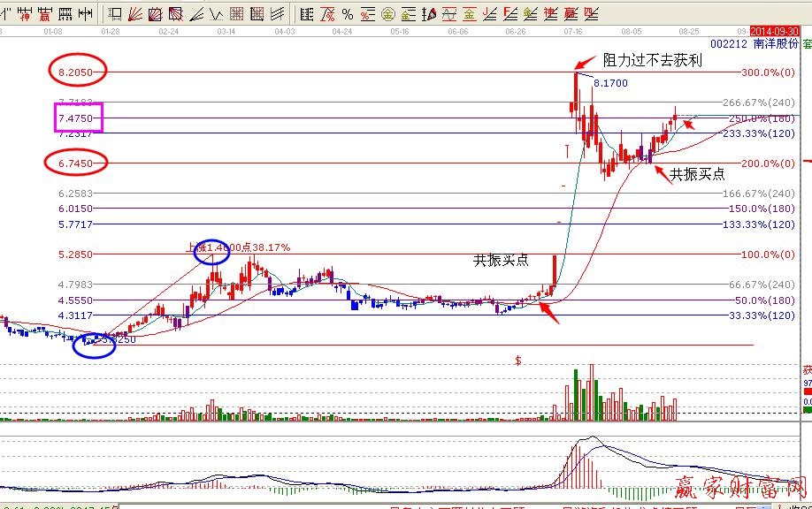The width and height of the screenshot is (812, 509).
Task: Click the 002212 南洋股份 stock label
Action: coord(760,42)
